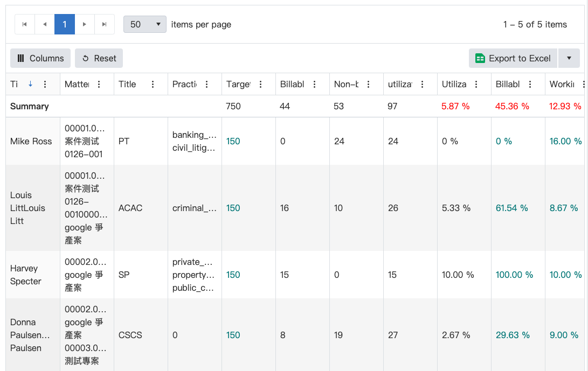
Task: Go to the next page
Action: (x=85, y=24)
